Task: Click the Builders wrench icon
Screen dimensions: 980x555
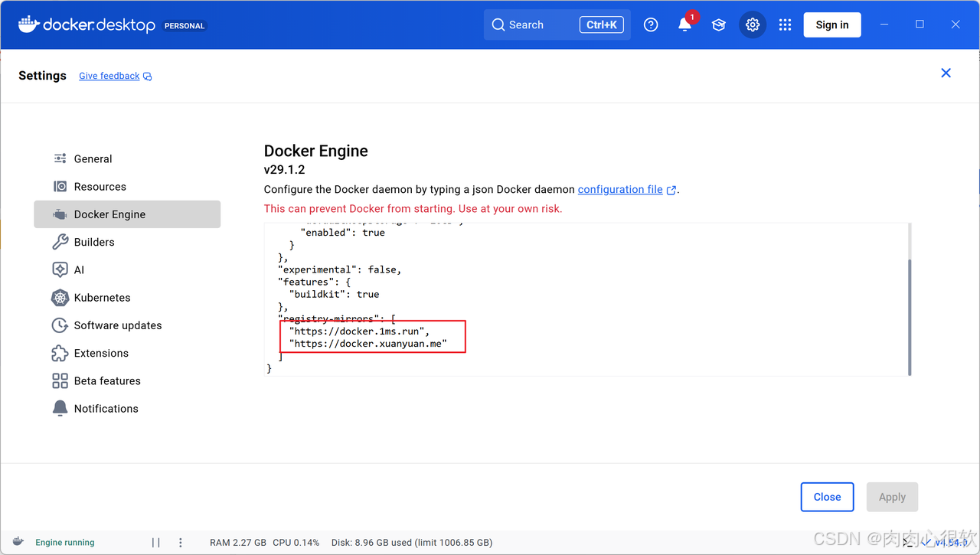Action: click(60, 242)
